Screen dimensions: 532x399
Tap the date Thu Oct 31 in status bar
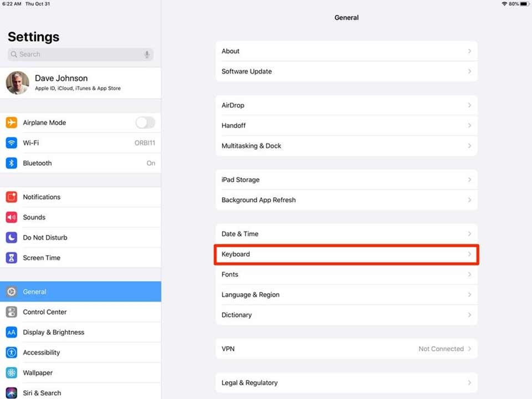(38, 4)
